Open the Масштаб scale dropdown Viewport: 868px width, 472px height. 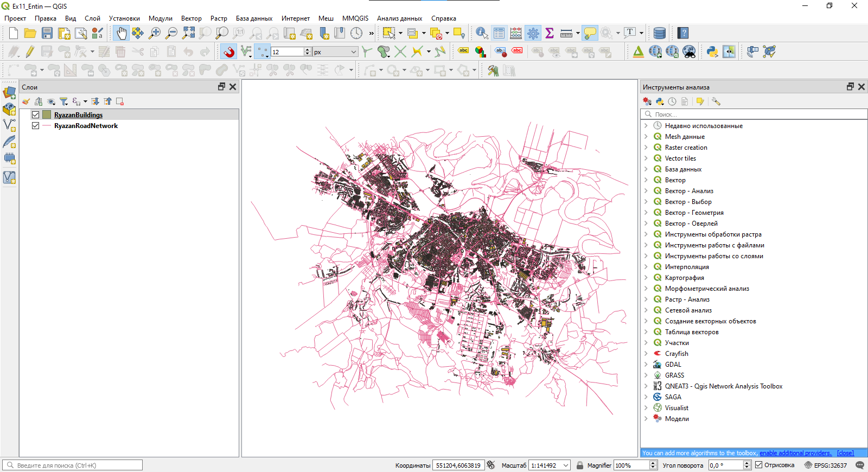[x=566, y=465]
